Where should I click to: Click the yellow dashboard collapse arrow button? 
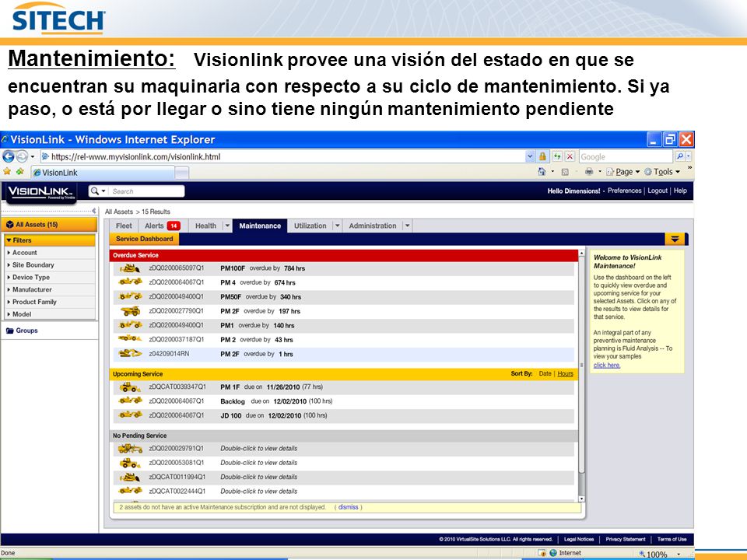tap(675, 239)
